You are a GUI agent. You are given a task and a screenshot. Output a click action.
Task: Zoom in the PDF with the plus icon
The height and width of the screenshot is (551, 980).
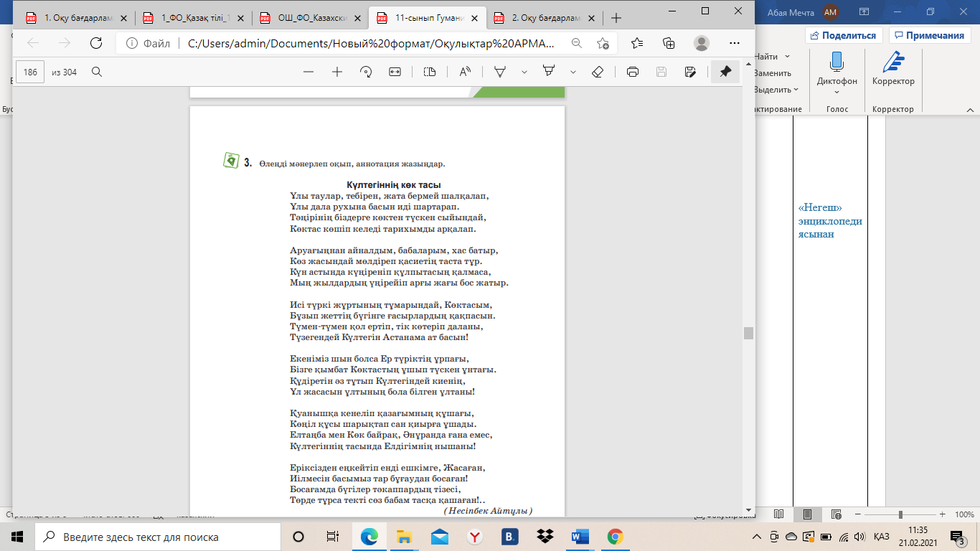tap(337, 72)
